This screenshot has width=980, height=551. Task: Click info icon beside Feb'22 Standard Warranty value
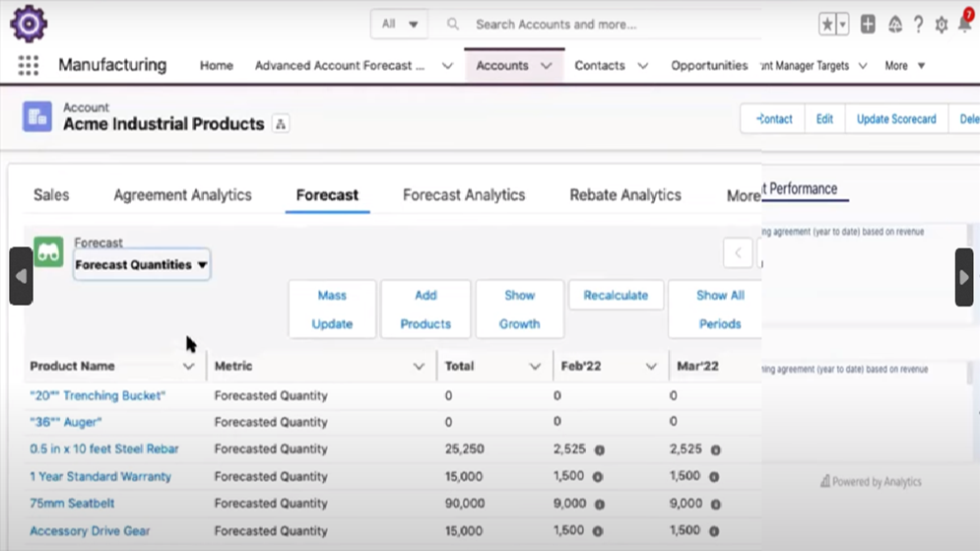click(598, 476)
